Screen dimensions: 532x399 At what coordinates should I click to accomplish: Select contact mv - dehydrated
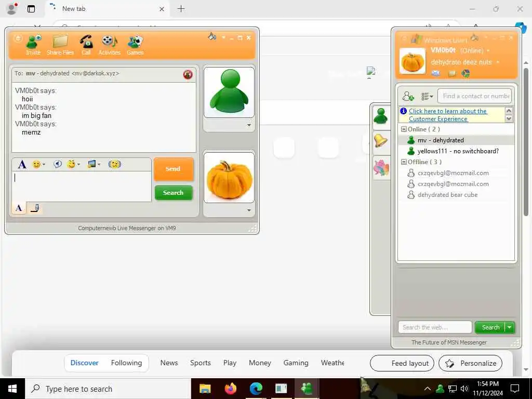[456, 140]
